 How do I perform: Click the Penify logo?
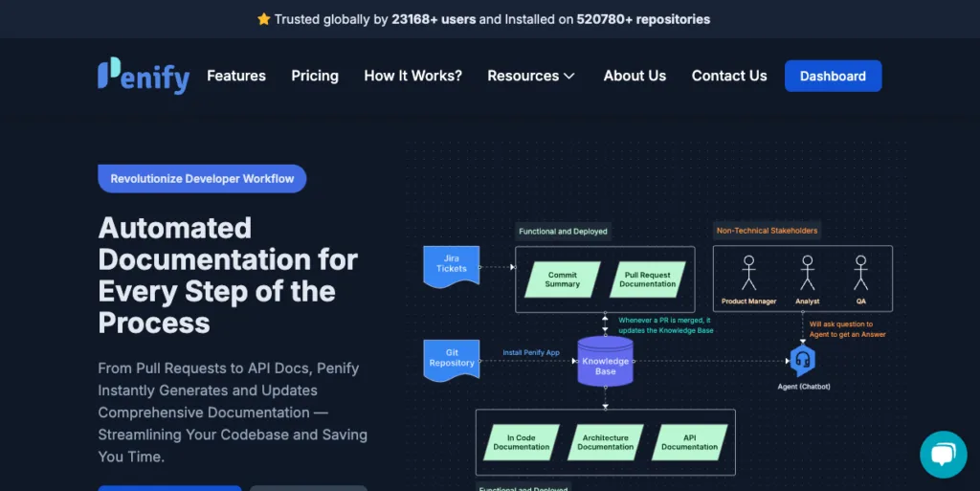[x=144, y=76]
